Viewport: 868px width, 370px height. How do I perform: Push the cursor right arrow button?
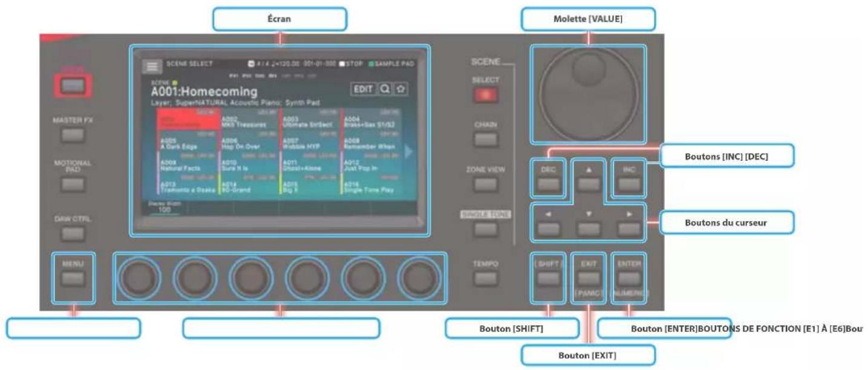[628, 228]
